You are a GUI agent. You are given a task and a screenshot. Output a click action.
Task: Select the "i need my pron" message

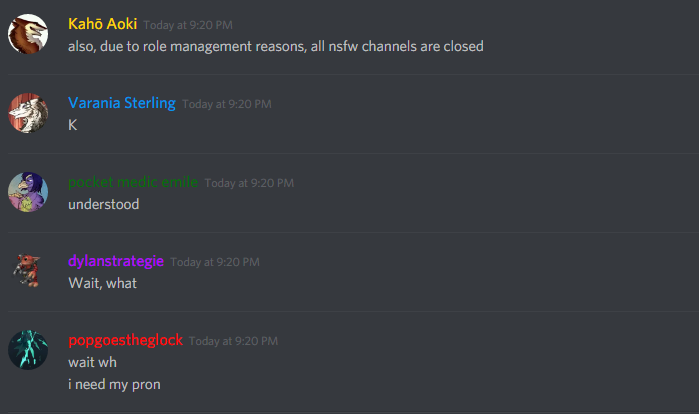(x=114, y=385)
